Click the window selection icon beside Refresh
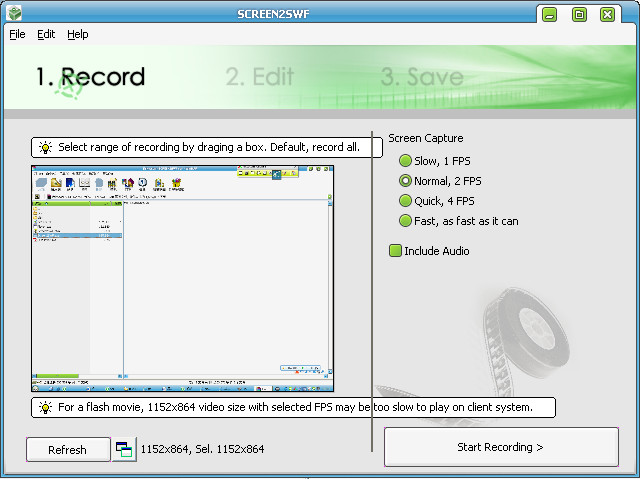 [124, 450]
